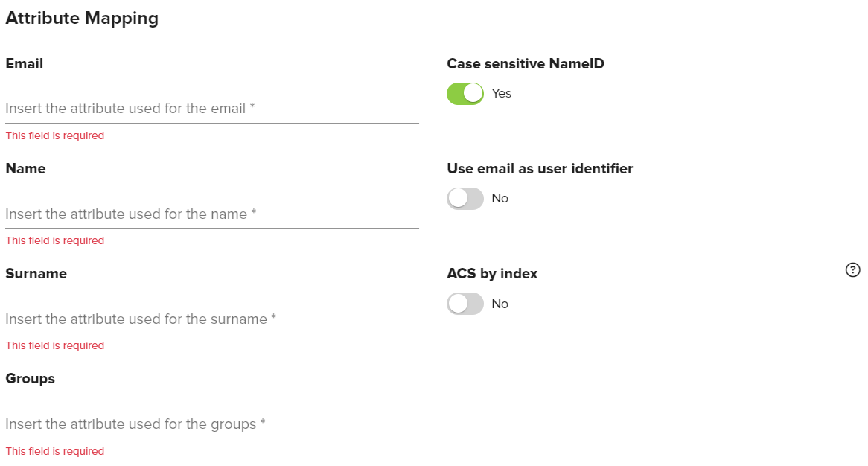Click the Use email as user identifier text

point(540,169)
